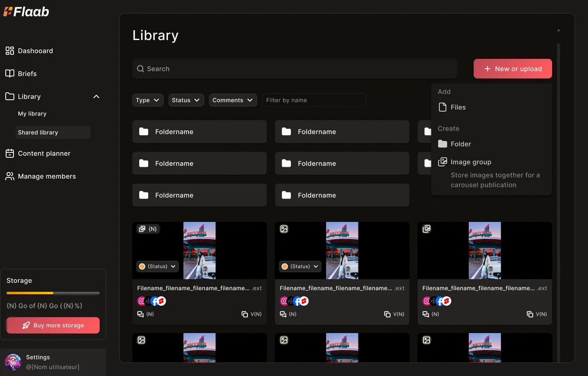
Task: Click inside the Filter by name field
Action: click(314, 100)
